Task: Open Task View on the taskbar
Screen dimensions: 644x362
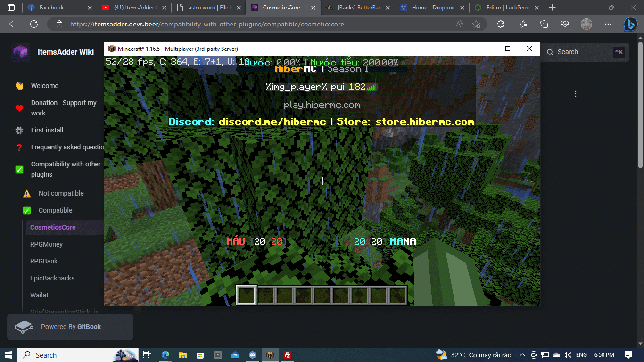Action: 147,355
